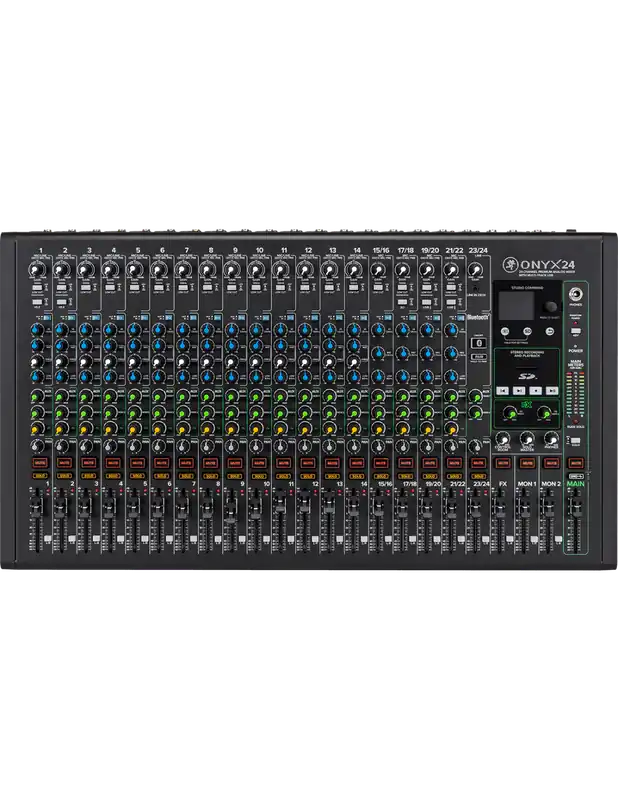Turn channel 13 pan knob
Screen dimensions: 618x800
click(329, 446)
